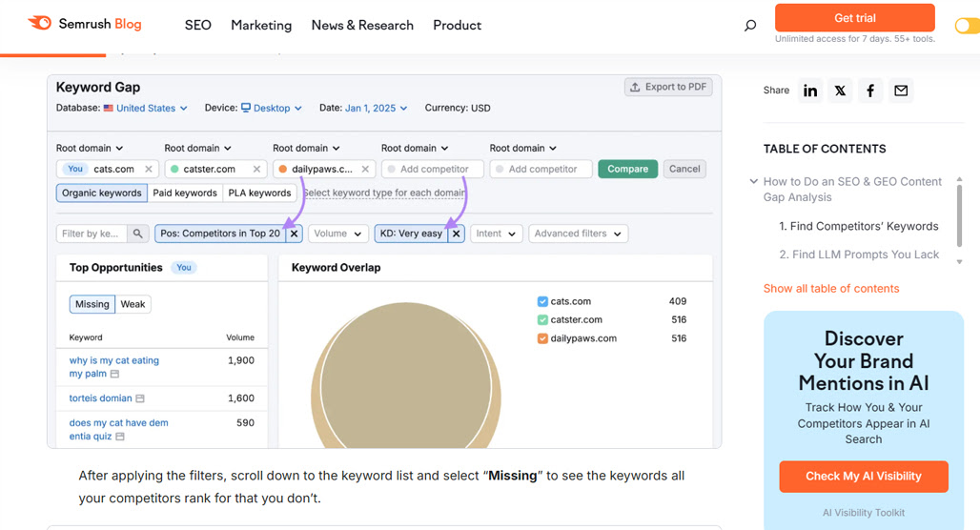980x530 pixels.
Task: Share the article on Facebook
Action: (870, 91)
